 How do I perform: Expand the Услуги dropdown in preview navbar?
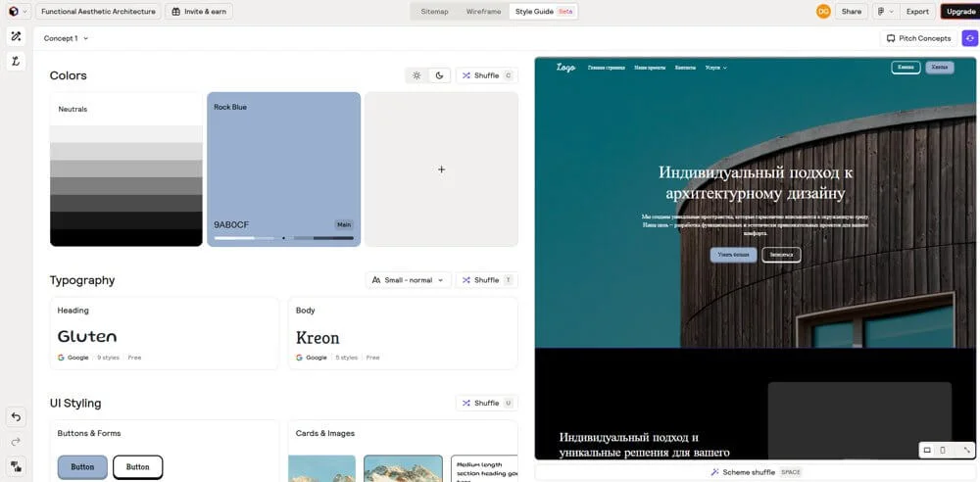click(x=715, y=68)
